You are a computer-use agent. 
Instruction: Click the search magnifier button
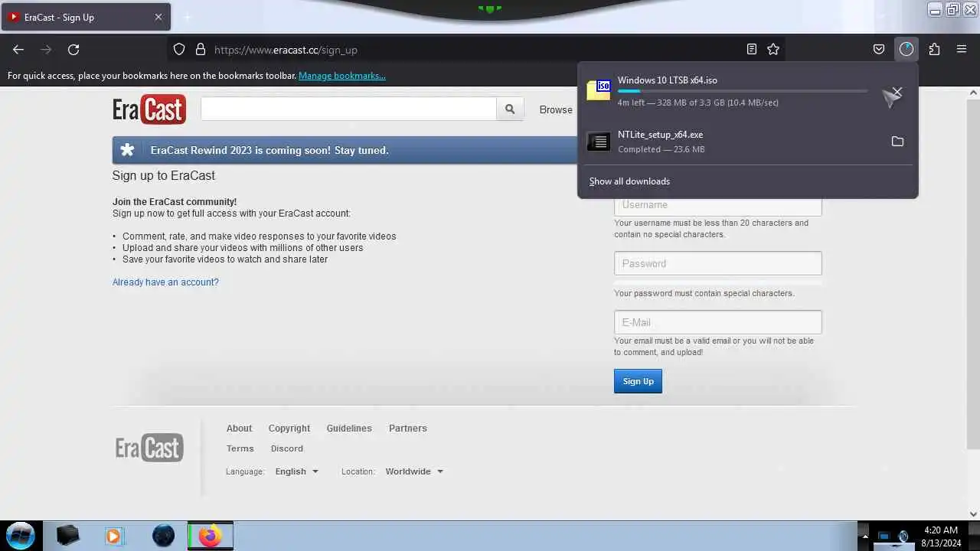click(x=510, y=109)
